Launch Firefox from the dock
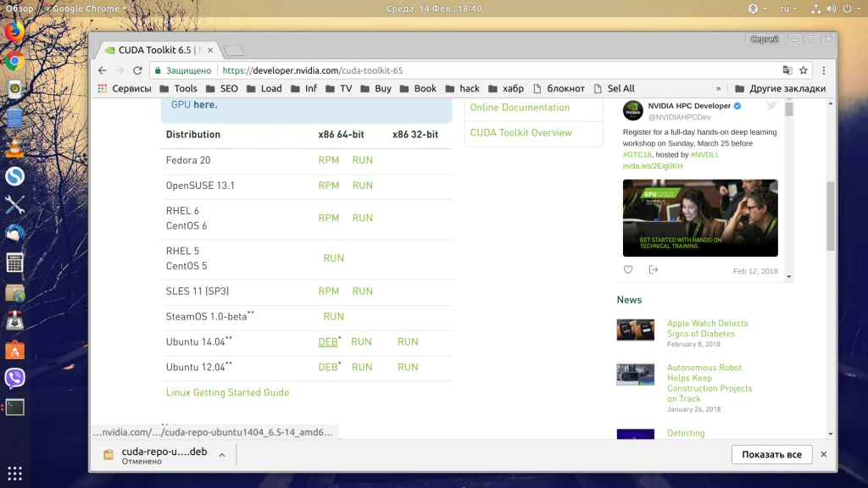This screenshot has width=868, height=488. 15,31
